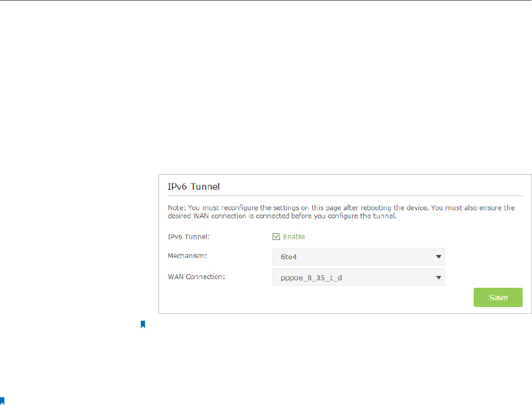Screen dimensions: 532x405
Task: Click the green "Enable" label text
Action: [x=294, y=236]
